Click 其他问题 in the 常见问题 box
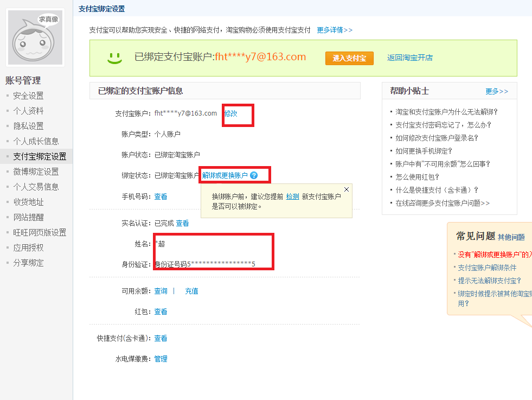 click(x=511, y=237)
